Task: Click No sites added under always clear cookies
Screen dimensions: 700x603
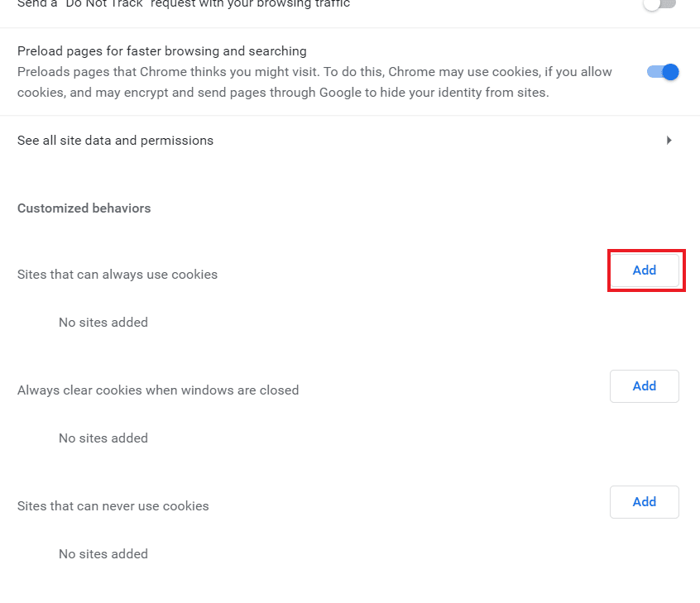Action: 103,438
